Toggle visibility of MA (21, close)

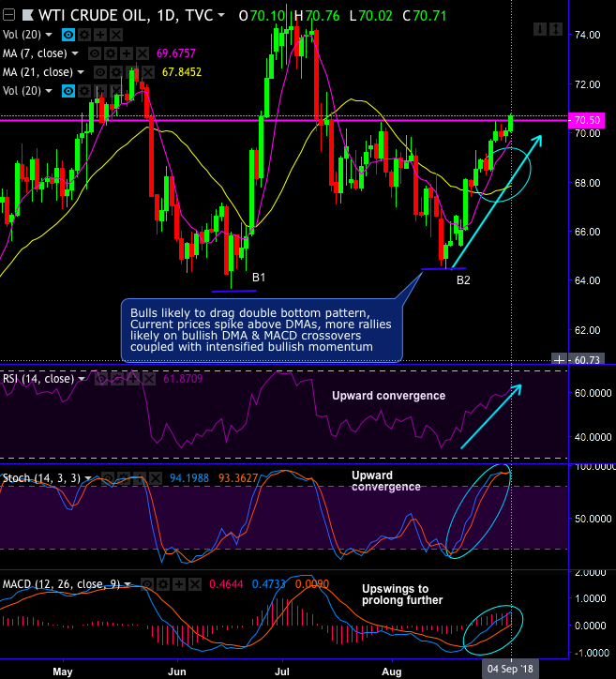pos(100,72)
